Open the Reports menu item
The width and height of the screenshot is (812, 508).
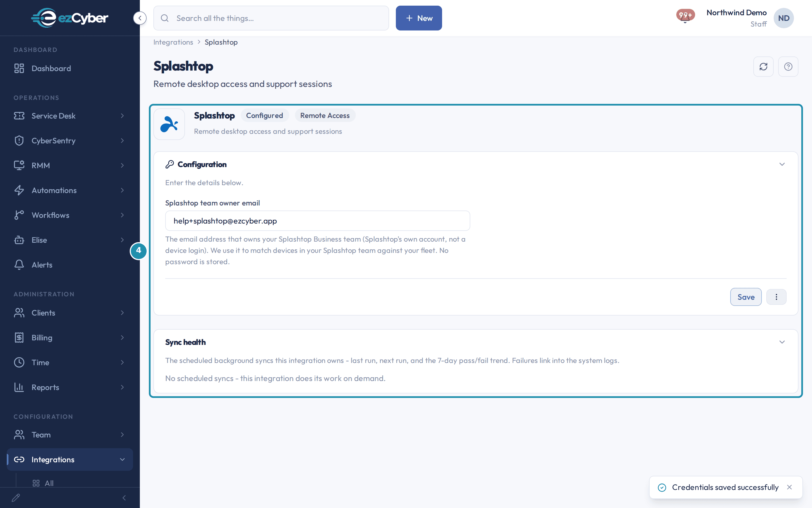tap(70, 387)
